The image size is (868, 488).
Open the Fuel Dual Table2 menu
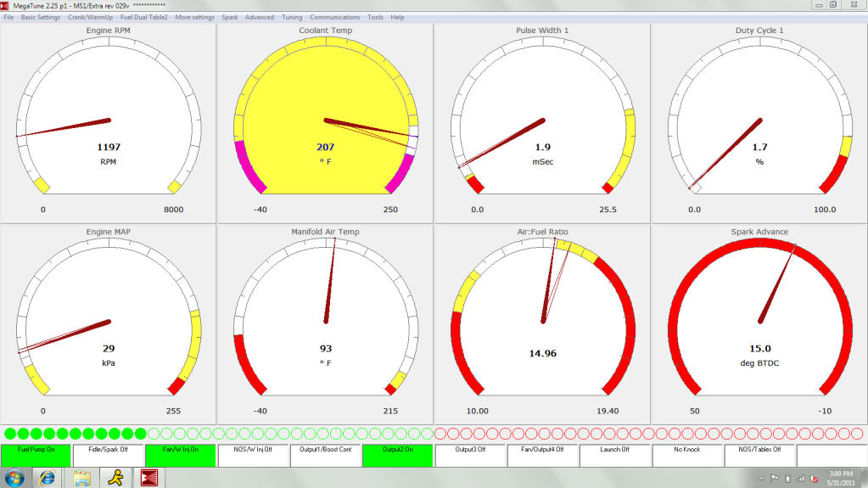tap(144, 17)
